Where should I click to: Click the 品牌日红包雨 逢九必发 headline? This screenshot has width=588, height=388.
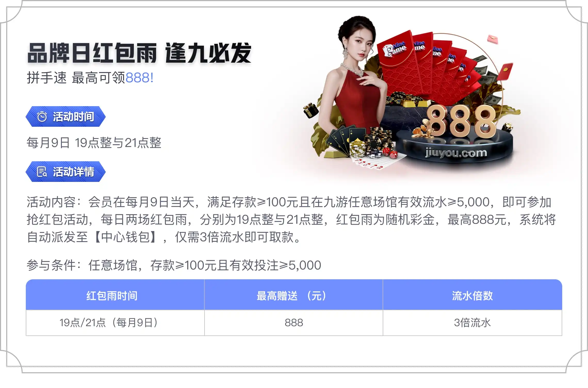pyautogui.click(x=139, y=53)
